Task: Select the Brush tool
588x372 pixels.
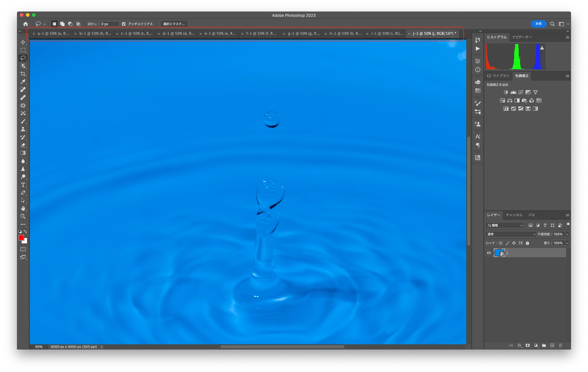Action: (23, 121)
